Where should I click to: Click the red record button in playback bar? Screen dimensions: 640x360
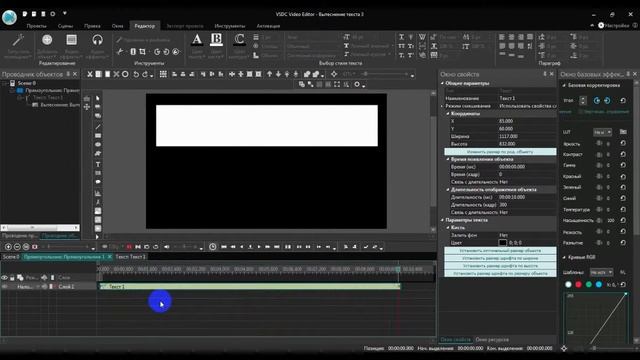tap(129, 247)
